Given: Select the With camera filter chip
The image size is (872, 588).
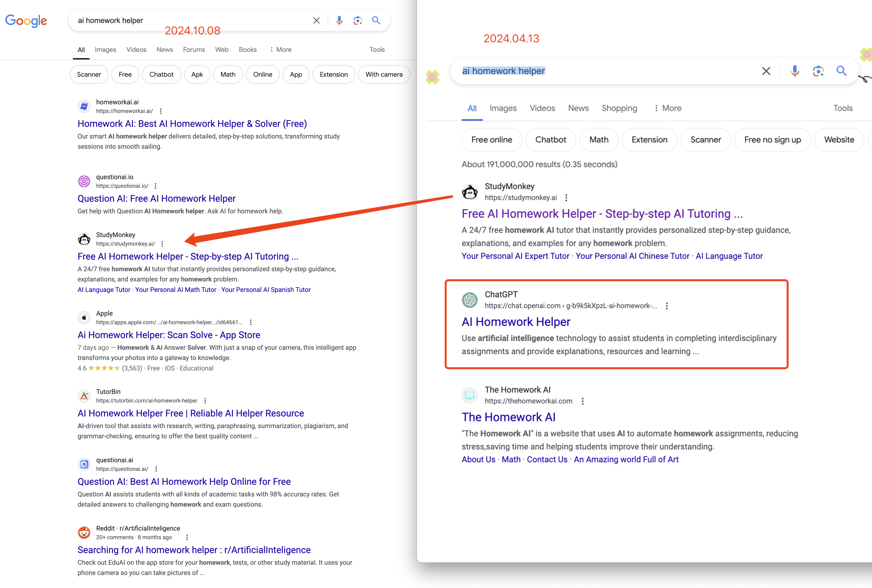Looking at the screenshot, I should (384, 74).
